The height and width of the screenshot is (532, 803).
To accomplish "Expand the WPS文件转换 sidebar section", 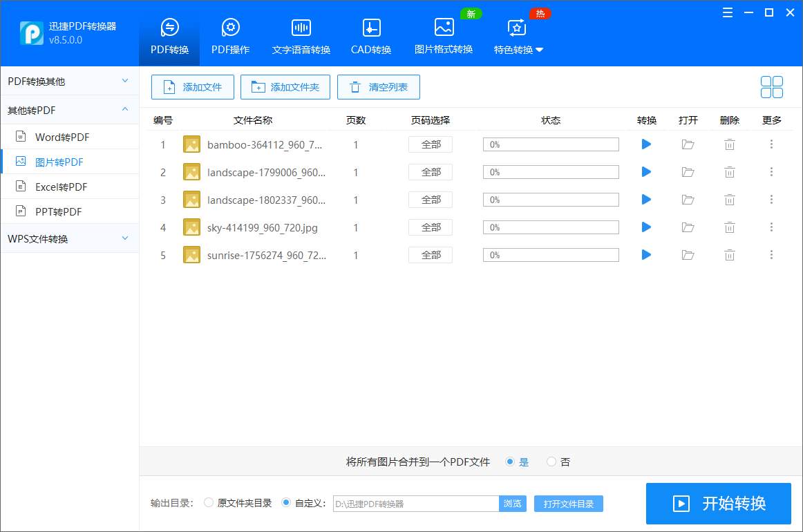I will pyautogui.click(x=125, y=238).
